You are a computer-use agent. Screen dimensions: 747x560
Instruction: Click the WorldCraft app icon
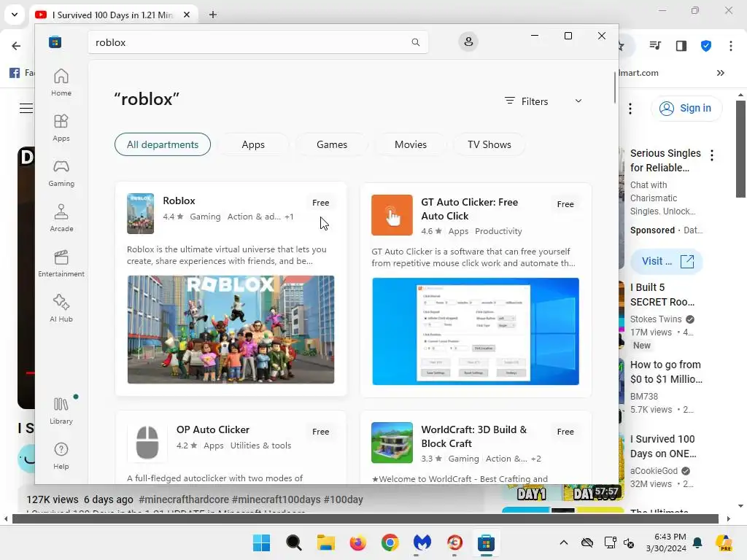pos(392,443)
